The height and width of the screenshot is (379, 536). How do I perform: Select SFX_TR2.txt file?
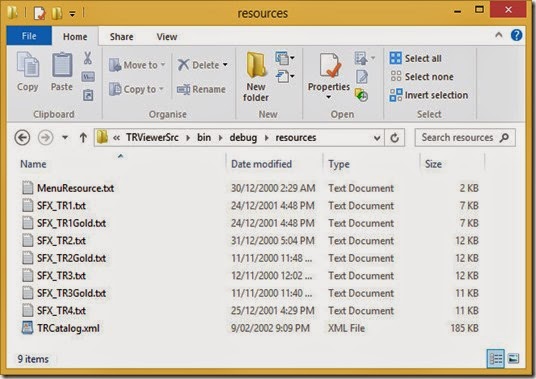62,241
